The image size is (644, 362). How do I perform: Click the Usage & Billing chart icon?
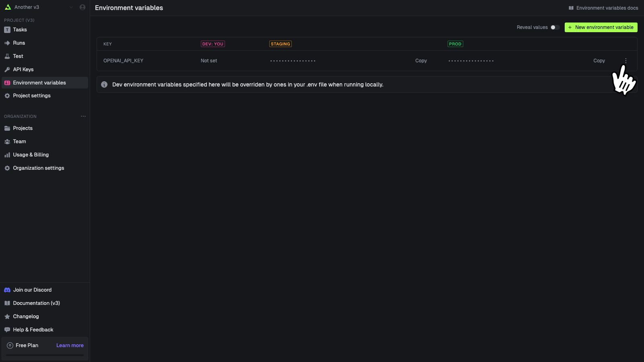pyautogui.click(x=7, y=154)
